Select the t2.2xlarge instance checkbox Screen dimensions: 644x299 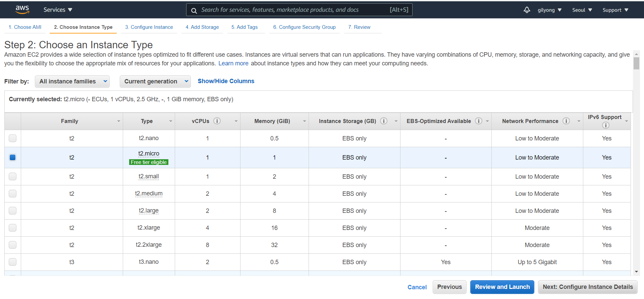pos(12,245)
